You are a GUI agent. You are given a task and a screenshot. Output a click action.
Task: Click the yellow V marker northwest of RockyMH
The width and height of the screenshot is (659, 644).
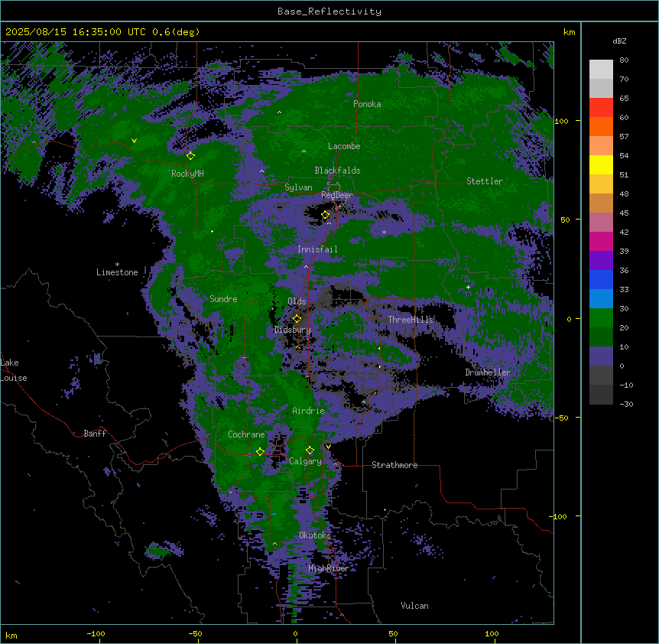click(134, 141)
